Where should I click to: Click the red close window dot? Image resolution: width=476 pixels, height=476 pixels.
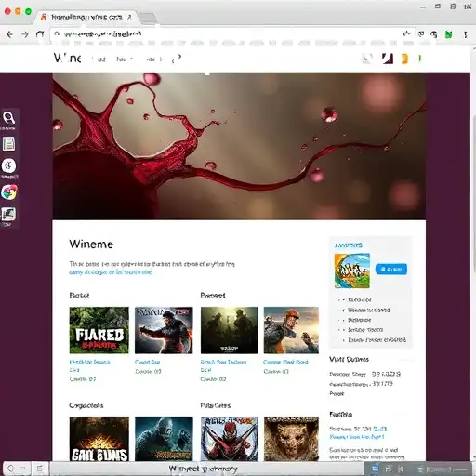tap(7, 11)
